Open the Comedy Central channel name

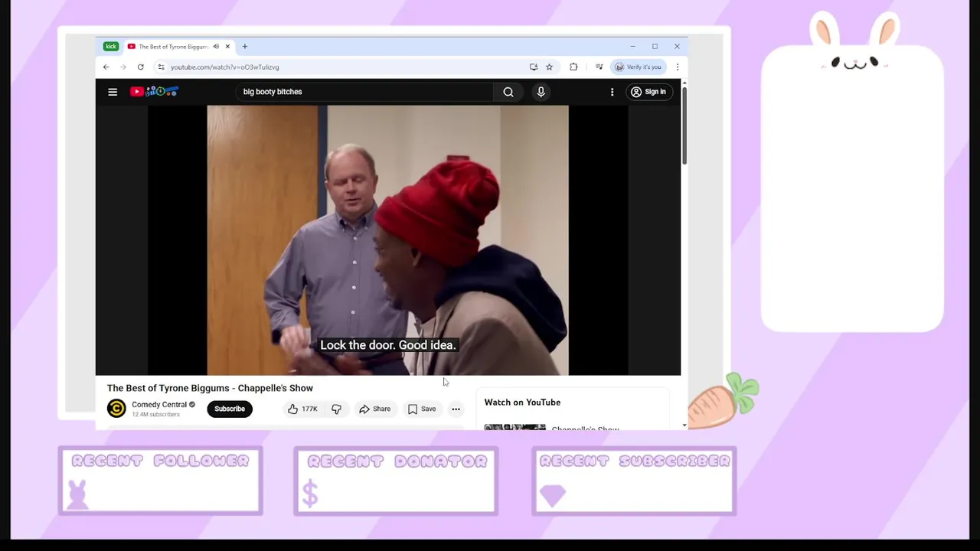(159, 405)
